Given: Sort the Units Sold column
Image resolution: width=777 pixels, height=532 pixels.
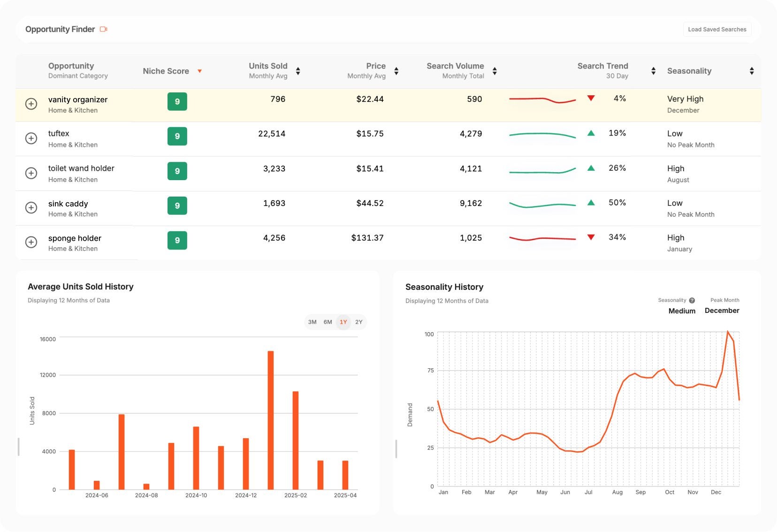Looking at the screenshot, I should tap(298, 71).
